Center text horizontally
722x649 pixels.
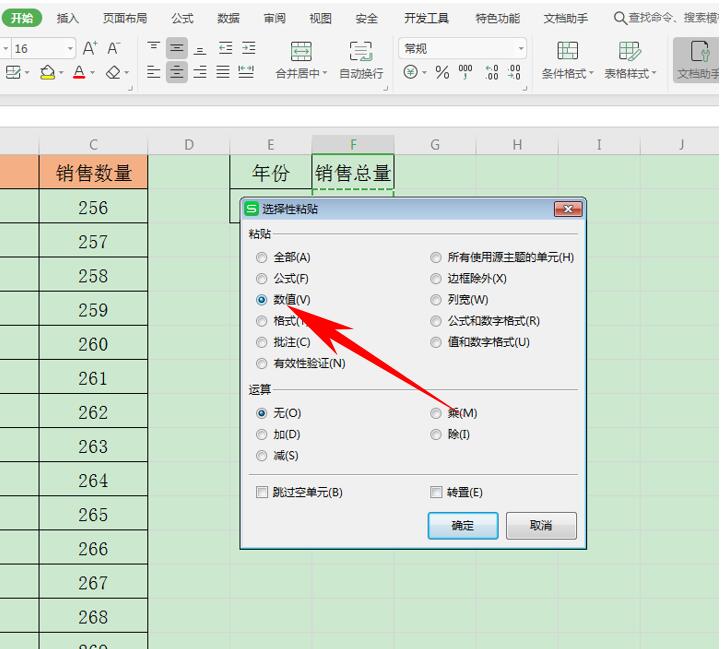coord(177,72)
